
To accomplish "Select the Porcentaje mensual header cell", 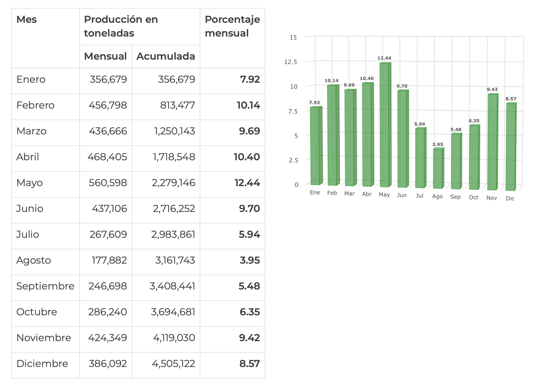I will click(232, 26).
